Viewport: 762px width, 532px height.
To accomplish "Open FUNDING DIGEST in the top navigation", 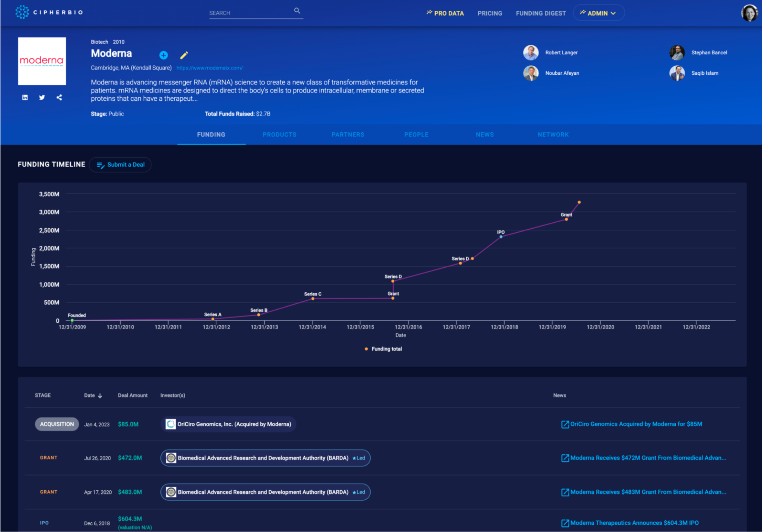I will (541, 13).
